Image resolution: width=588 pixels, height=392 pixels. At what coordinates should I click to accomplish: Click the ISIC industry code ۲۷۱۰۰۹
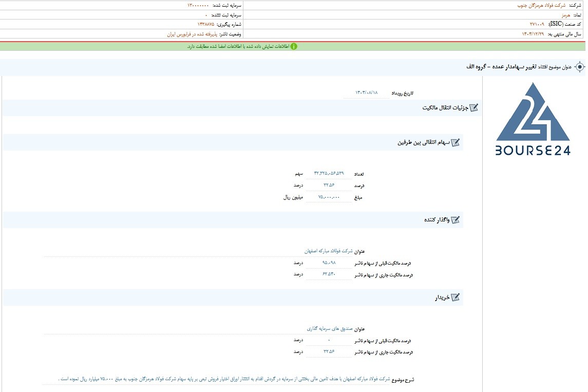tap(537, 24)
